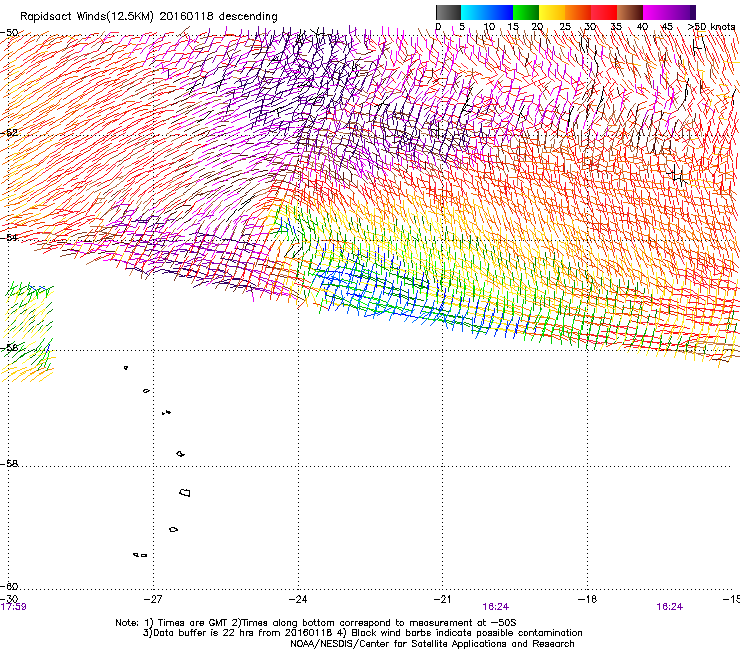Click the '30' legend scale label
The image size is (740, 650).
coord(590,27)
